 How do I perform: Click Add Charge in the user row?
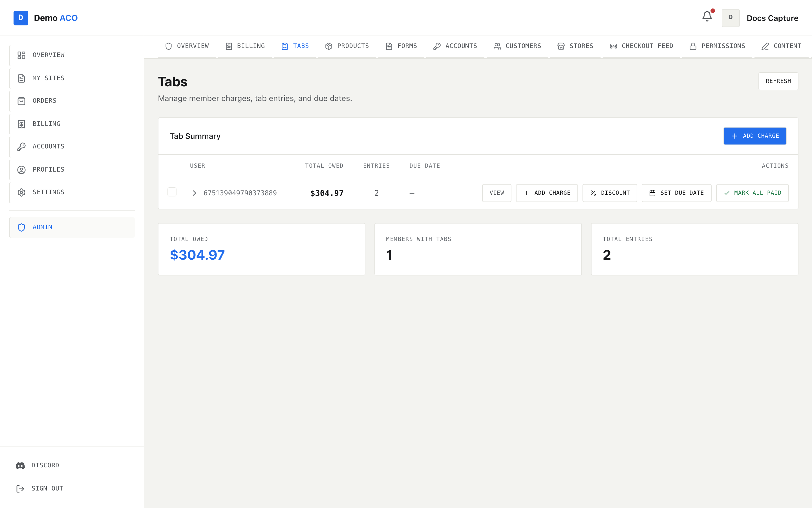coord(547,193)
